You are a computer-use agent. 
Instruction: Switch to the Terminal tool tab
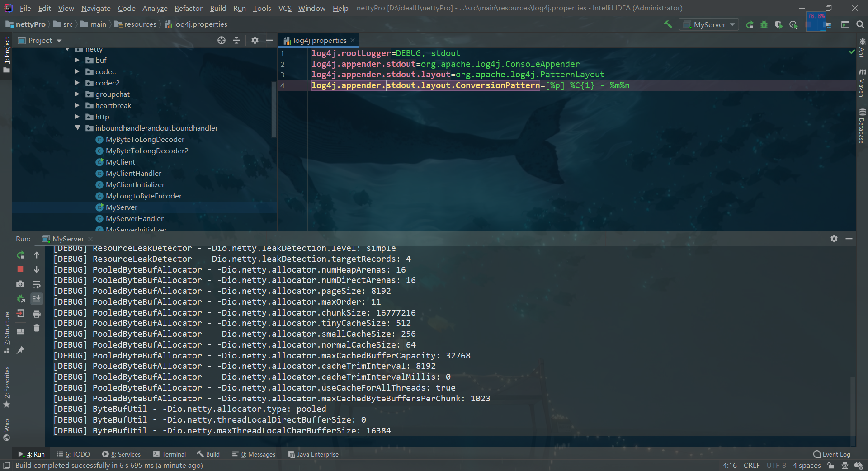point(170,454)
